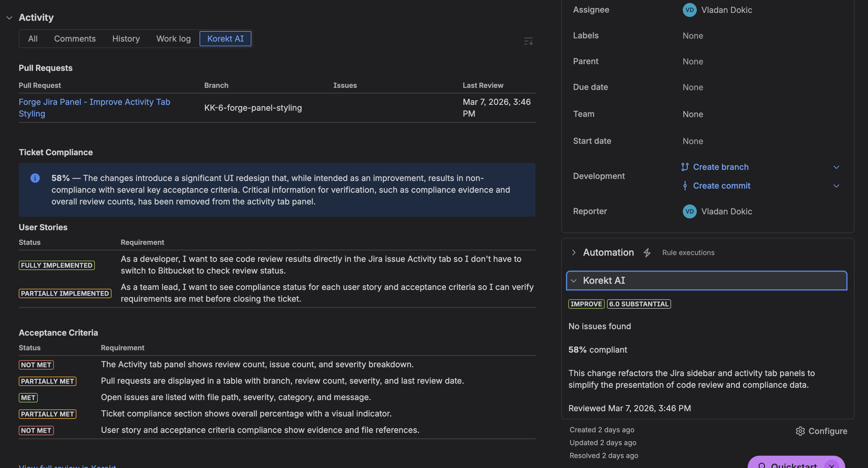
Task: Click the info icon in the compliance banner
Action: [35, 178]
